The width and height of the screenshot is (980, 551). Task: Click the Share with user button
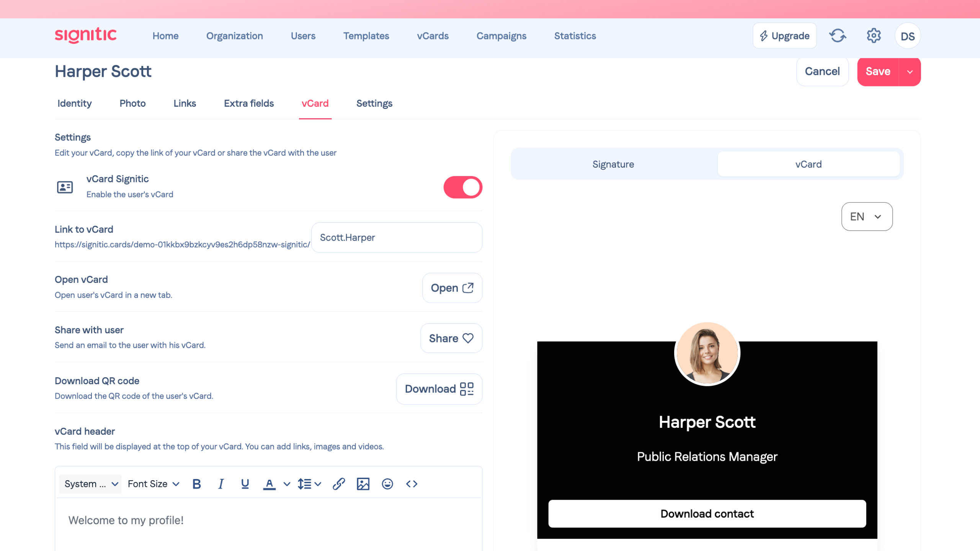coord(451,338)
